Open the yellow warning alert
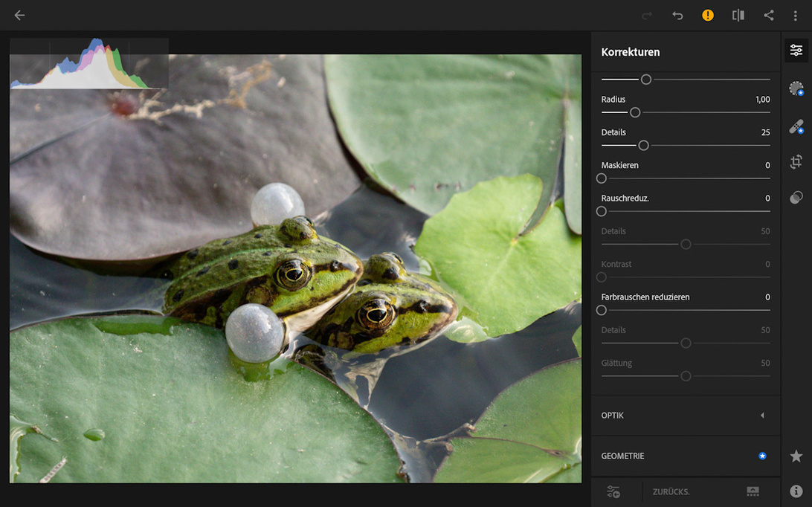812x507 pixels. tap(708, 16)
